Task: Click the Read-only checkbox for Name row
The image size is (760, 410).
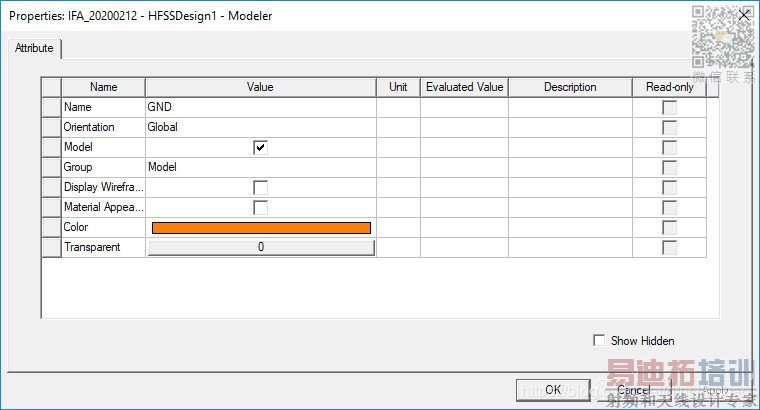Action: [x=669, y=107]
